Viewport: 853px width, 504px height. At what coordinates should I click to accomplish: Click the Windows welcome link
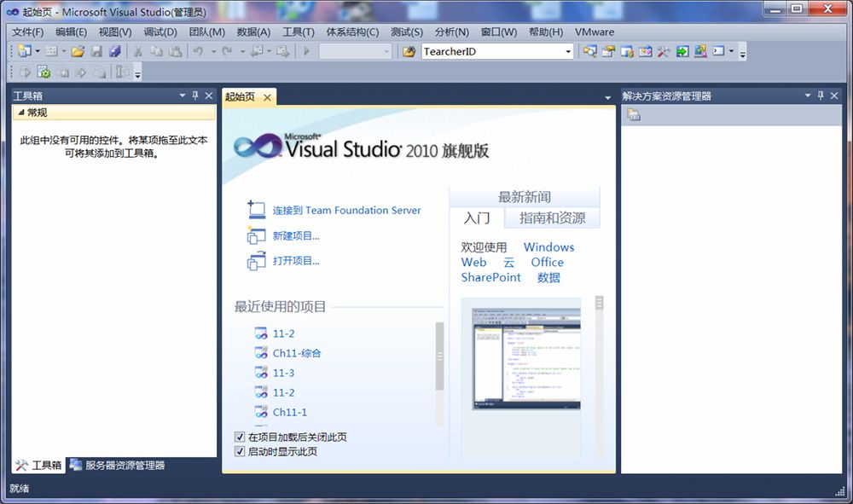(x=548, y=246)
